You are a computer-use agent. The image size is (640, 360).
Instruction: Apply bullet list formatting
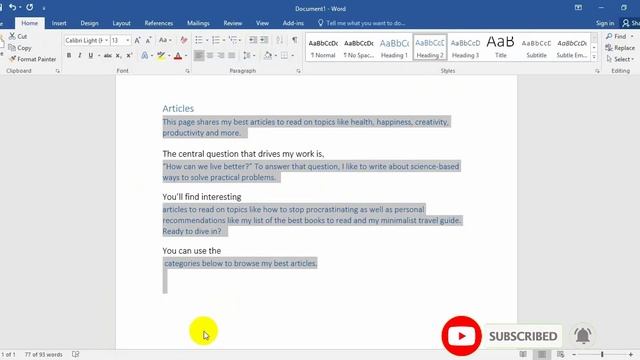pyautogui.click(x=199, y=40)
